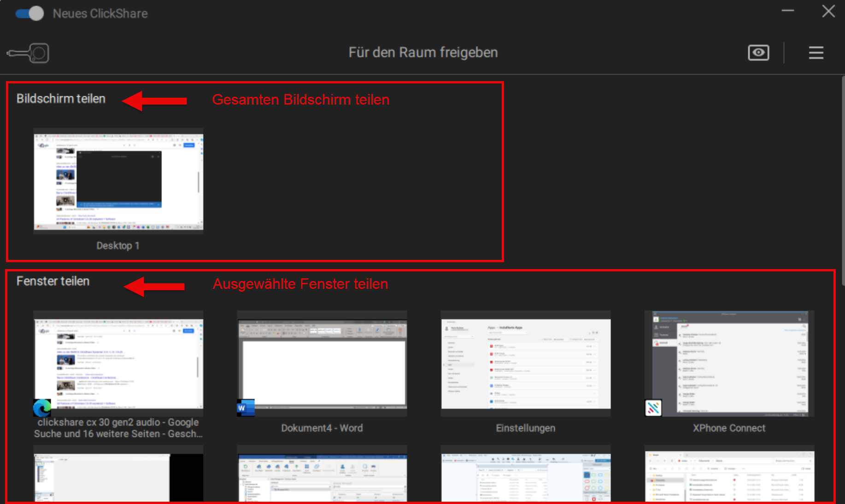Select the Desktop 1 screen thumbnail

pos(118,182)
